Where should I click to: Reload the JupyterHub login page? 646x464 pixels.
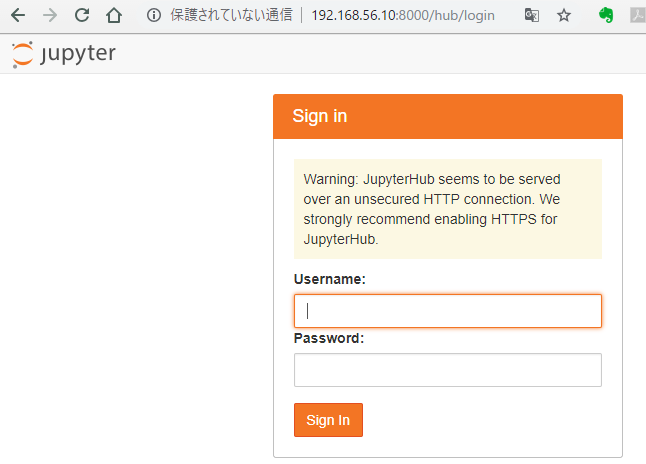(82, 15)
